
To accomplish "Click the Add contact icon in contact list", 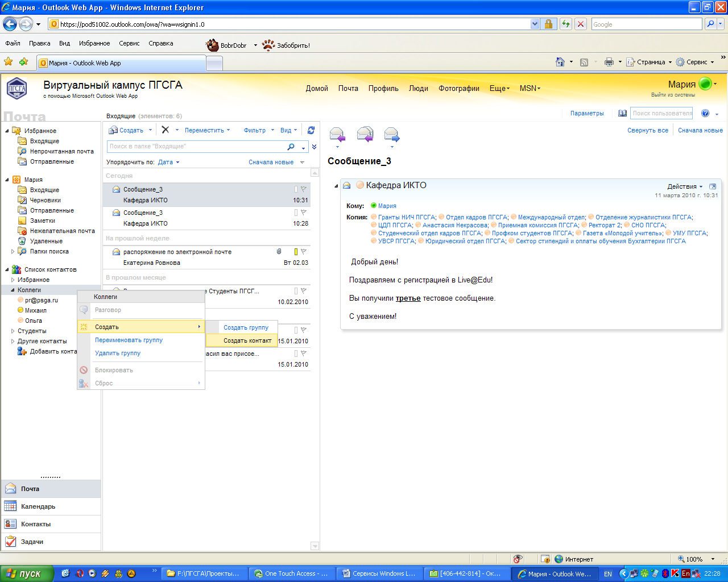I will tap(22, 351).
